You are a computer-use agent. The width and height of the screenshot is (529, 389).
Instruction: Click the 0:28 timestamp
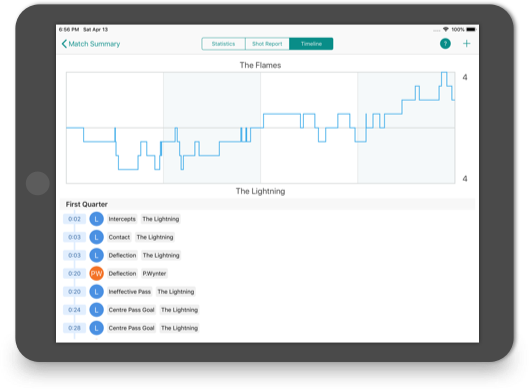point(75,328)
